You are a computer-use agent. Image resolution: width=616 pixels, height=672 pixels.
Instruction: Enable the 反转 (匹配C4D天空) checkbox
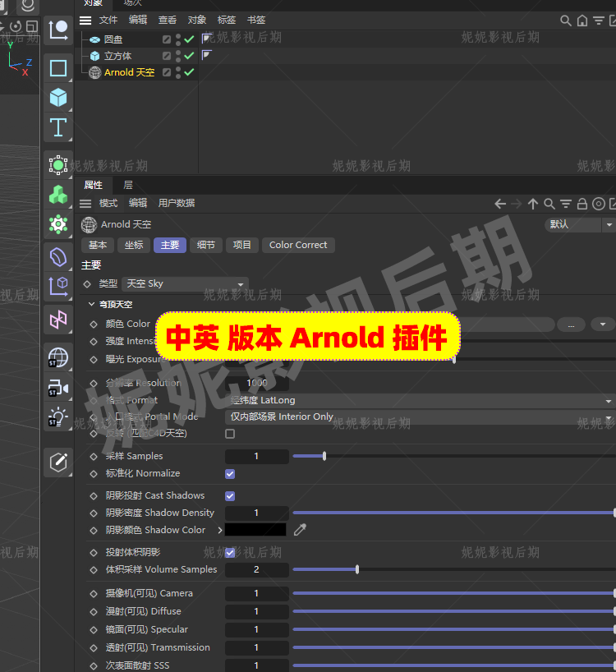tap(230, 434)
